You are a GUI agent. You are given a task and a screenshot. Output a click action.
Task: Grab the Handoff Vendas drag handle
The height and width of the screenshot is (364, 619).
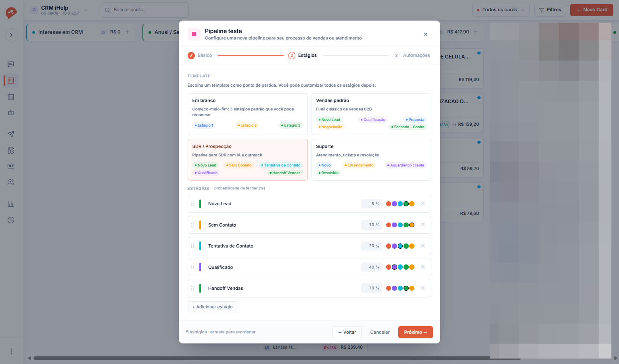tap(193, 288)
